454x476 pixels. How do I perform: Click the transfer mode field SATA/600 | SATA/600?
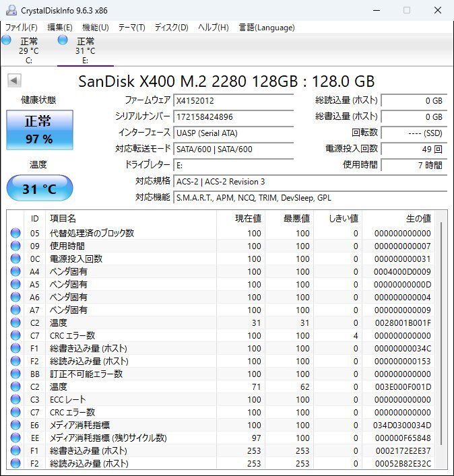coord(233,149)
